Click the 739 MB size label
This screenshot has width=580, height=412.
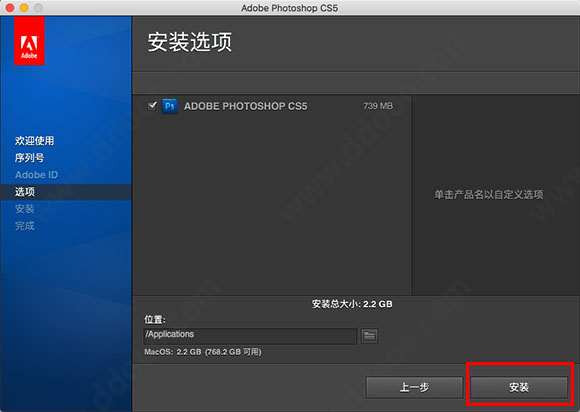pos(378,106)
